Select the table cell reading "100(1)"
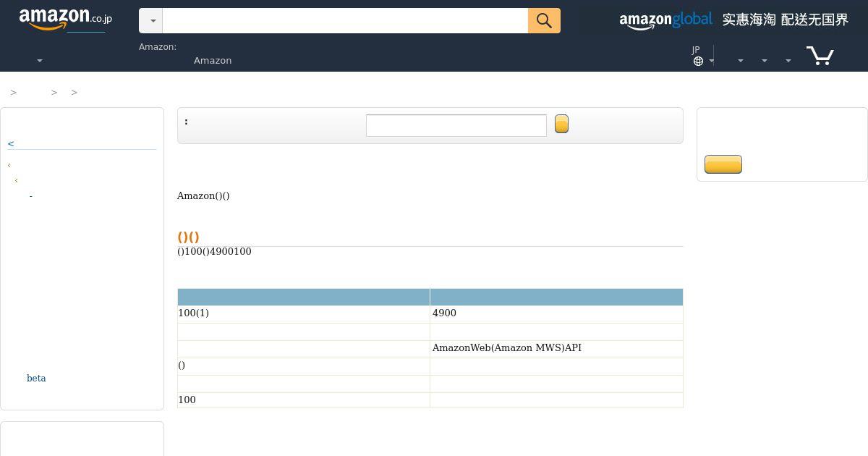 pos(304,313)
